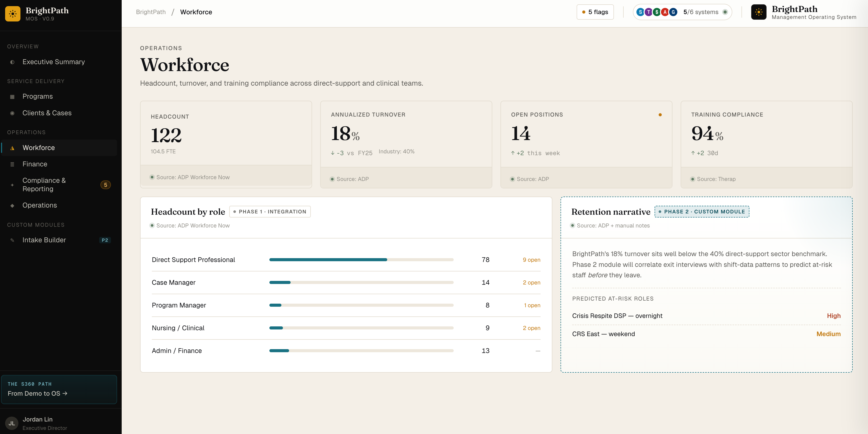Click the 9 open positions label
Screen dimensions: 868x434
(531, 260)
